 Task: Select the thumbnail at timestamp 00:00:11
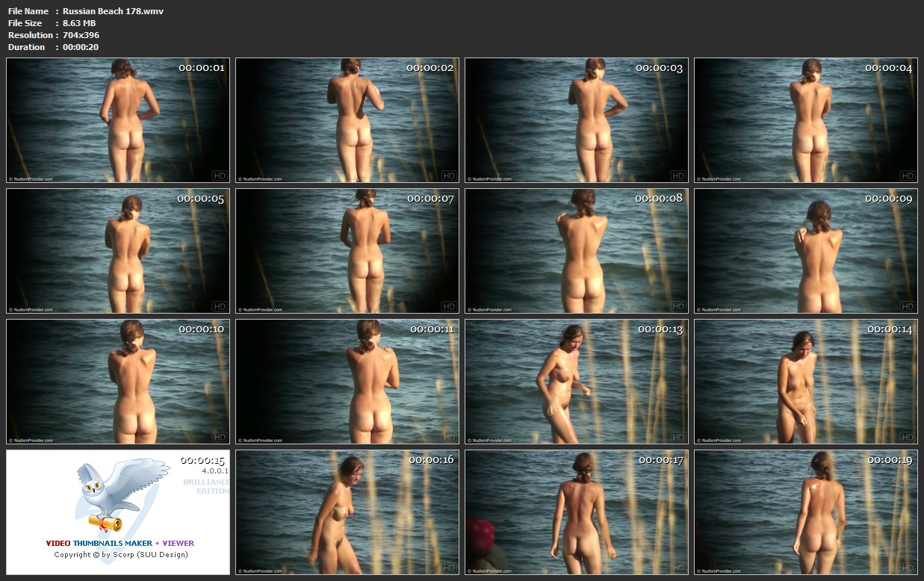[x=347, y=382]
